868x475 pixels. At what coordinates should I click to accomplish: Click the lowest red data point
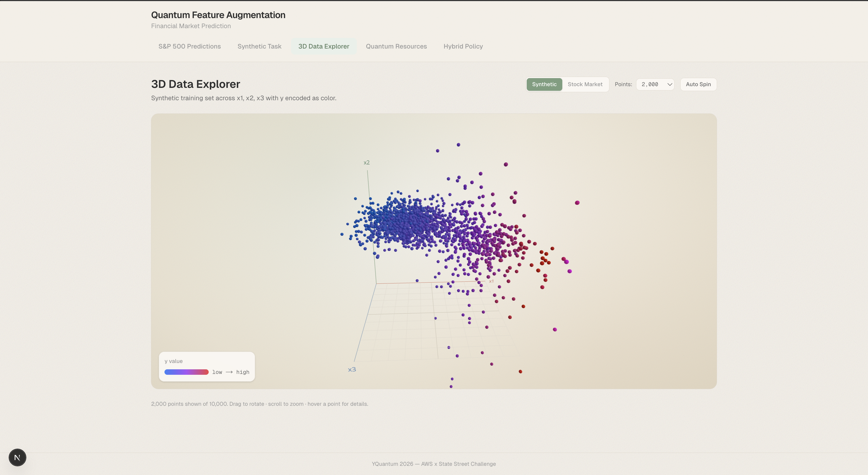point(520,372)
